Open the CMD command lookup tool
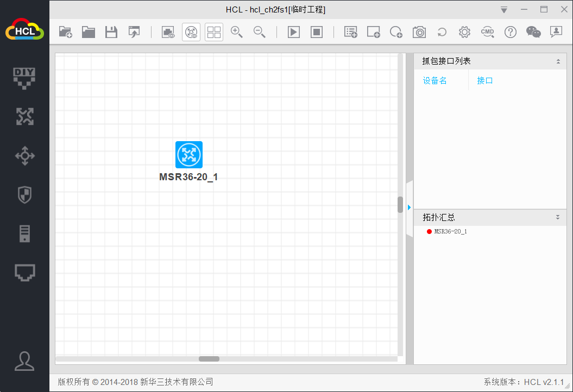The height and width of the screenshot is (392, 573). click(x=488, y=32)
